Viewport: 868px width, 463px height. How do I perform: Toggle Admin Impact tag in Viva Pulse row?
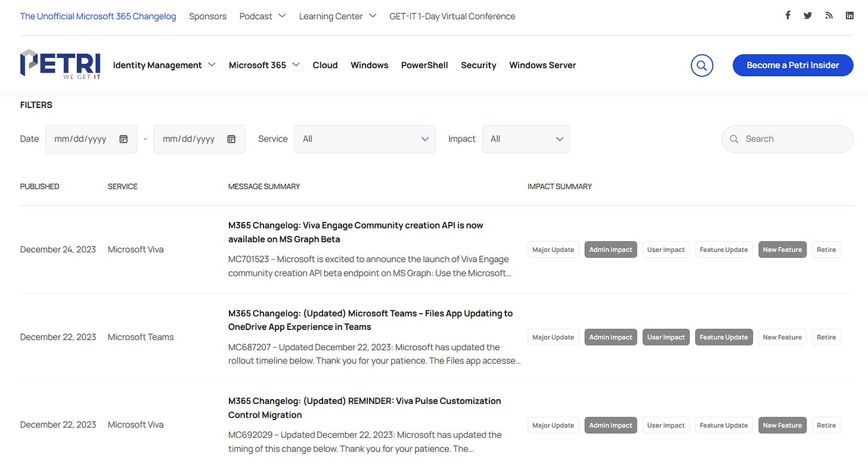pyautogui.click(x=610, y=425)
